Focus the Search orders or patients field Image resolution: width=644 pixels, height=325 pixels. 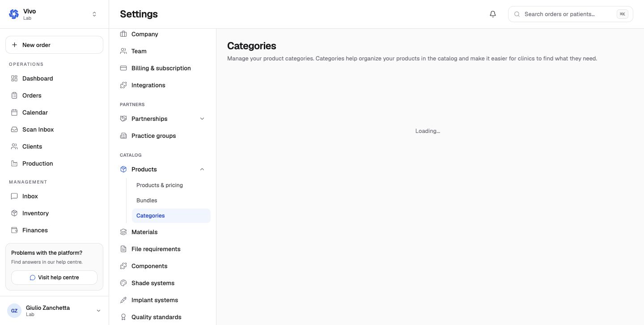[x=570, y=14]
